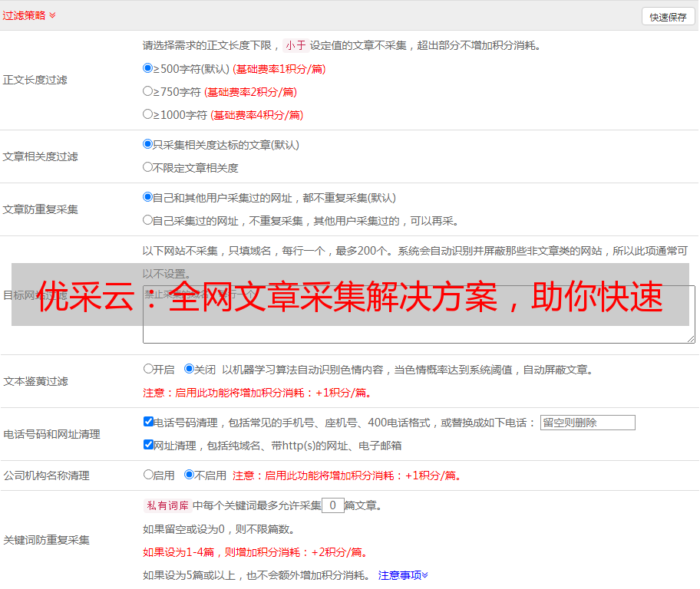Select ≥750字符 length filter option
This screenshot has height=589, width=700.
148,91
